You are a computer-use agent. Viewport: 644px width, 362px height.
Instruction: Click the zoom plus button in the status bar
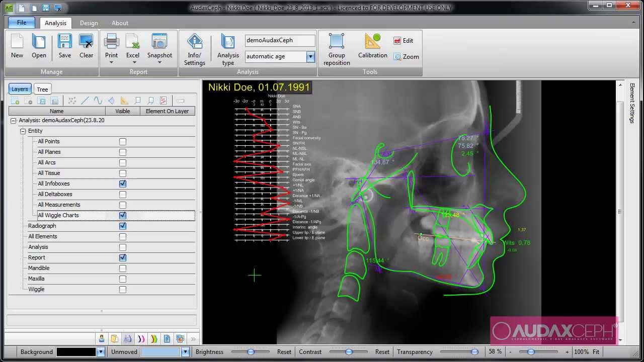click(x=567, y=352)
